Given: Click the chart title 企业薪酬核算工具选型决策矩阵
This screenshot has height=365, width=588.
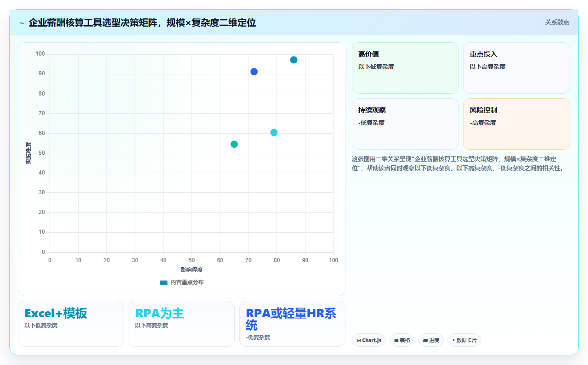Looking at the screenshot, I should tap(142, 22).
